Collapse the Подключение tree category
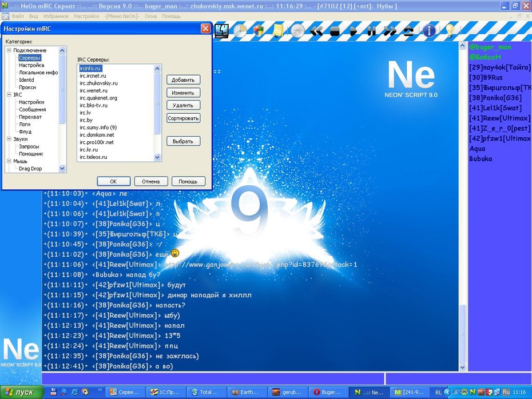532x399 pixels. 9,50
